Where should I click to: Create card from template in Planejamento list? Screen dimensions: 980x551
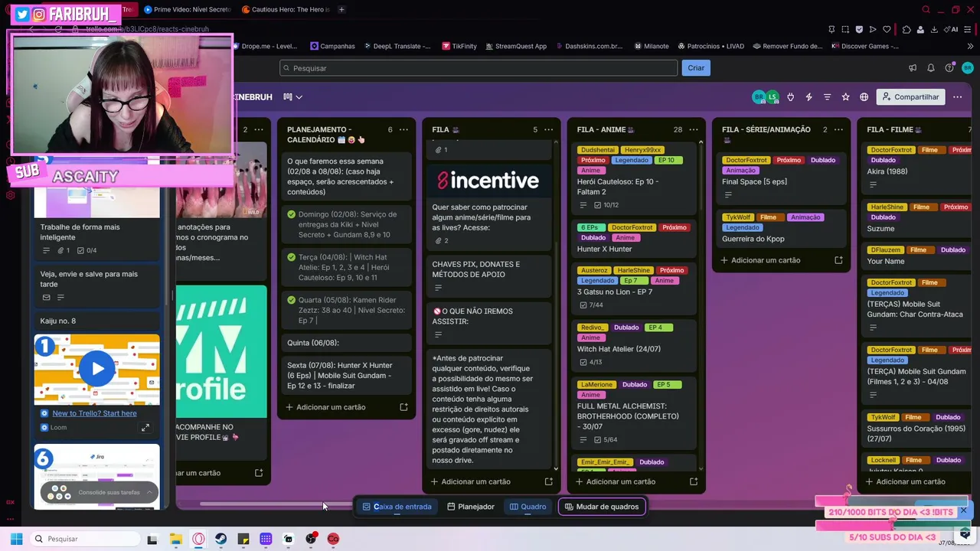[x=403, y=407]
